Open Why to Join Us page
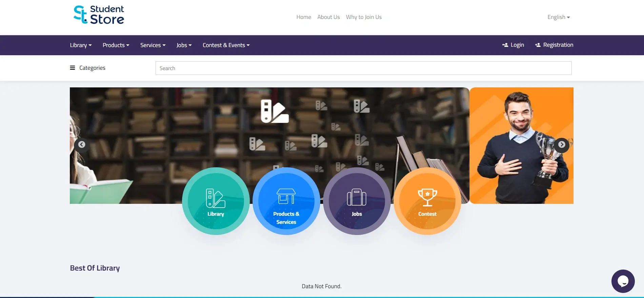This screenshot has height=298, width=644. coord(364,17)
